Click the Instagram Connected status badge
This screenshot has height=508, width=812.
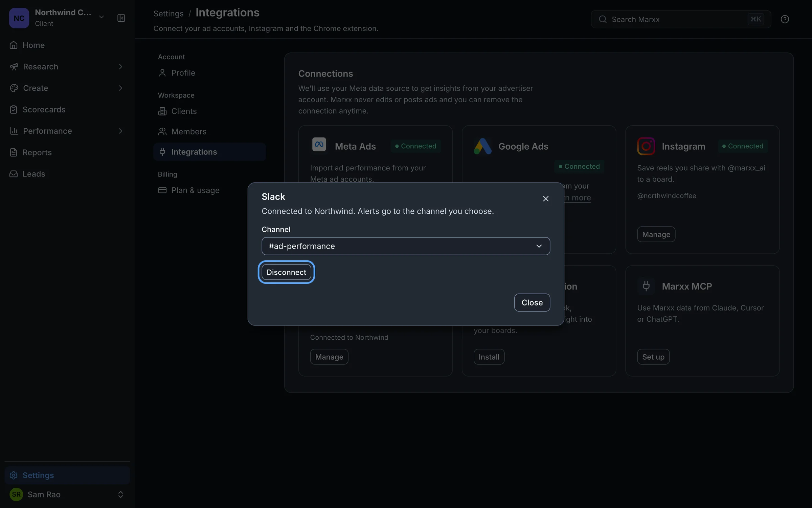743,146
